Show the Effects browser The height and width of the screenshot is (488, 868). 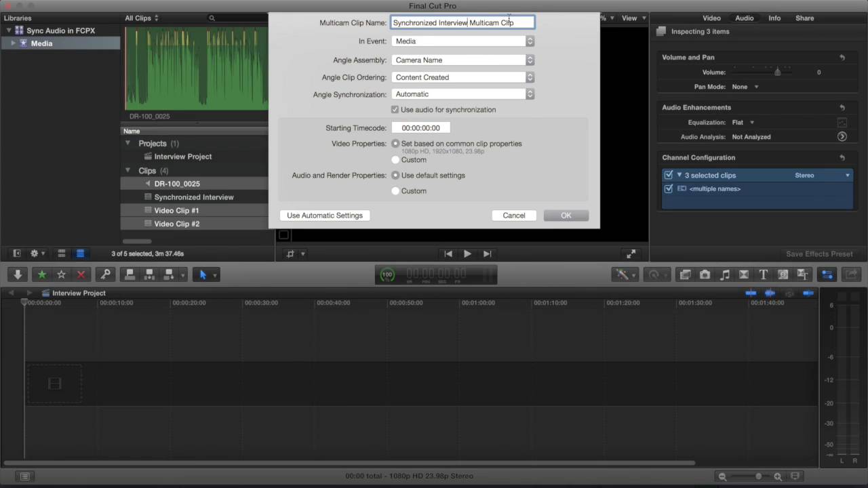(x=685, y=274)
